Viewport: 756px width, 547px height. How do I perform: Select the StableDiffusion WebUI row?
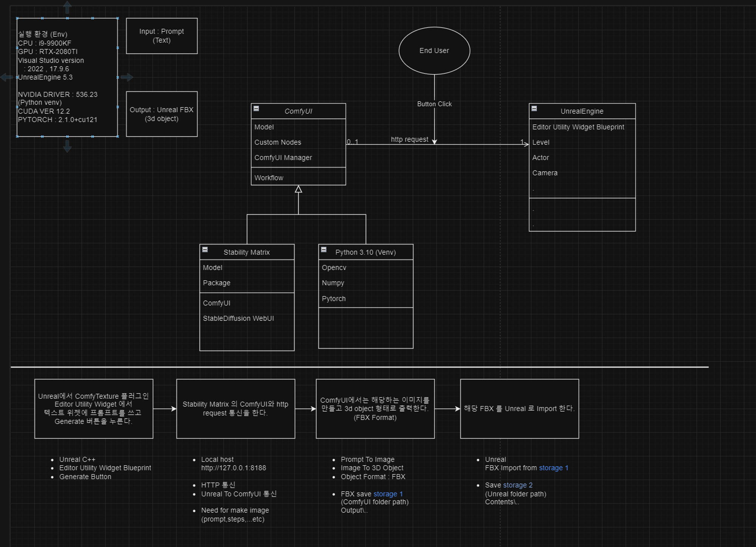click(x=238, y=319)
